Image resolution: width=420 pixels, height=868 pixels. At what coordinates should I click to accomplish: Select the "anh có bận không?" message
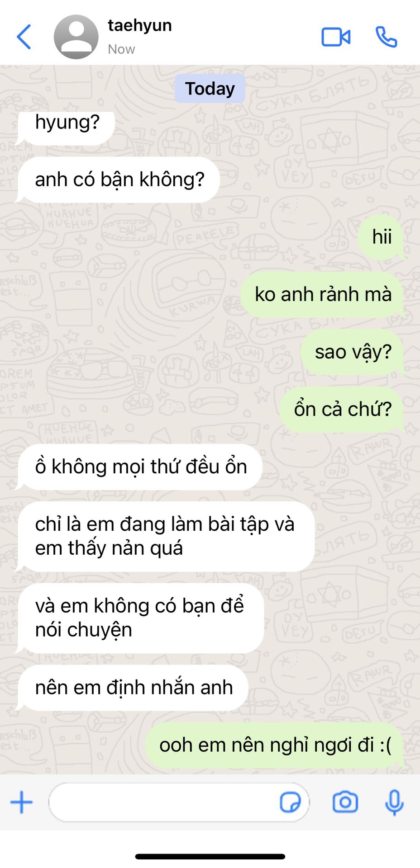point(119,180)
